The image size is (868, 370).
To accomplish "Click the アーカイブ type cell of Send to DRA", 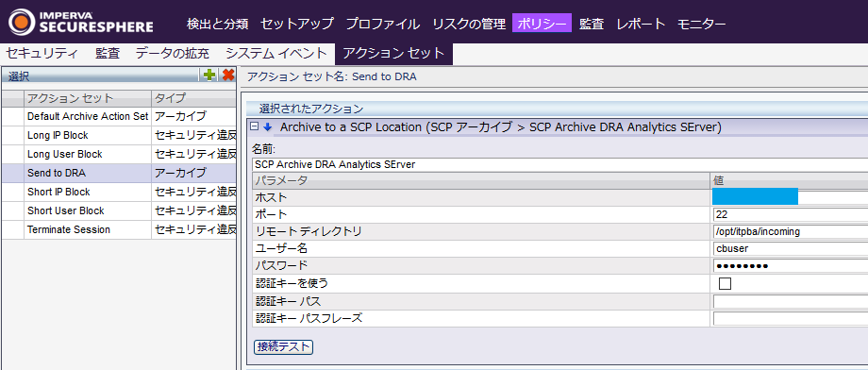I will [193, 173].
